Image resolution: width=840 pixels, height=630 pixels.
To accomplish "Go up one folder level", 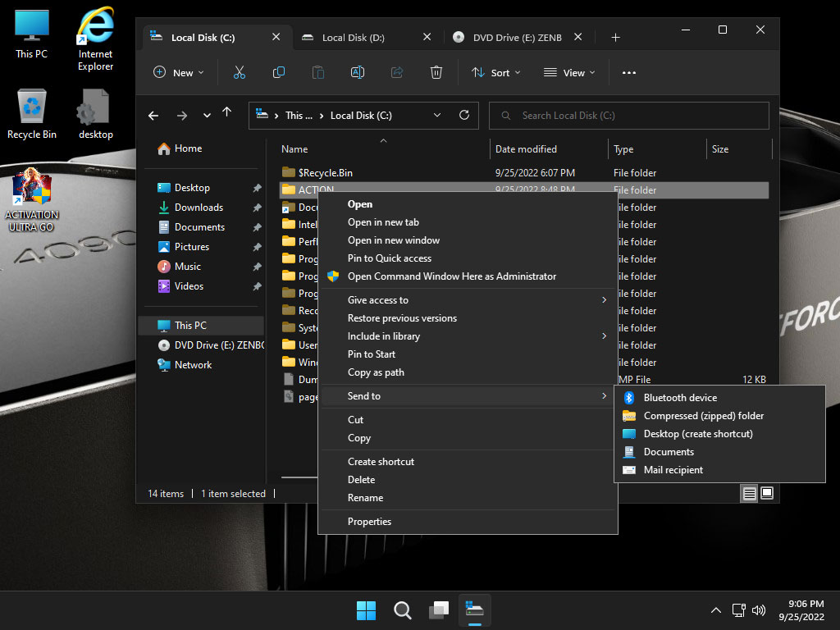I will (x=227, y=112).
